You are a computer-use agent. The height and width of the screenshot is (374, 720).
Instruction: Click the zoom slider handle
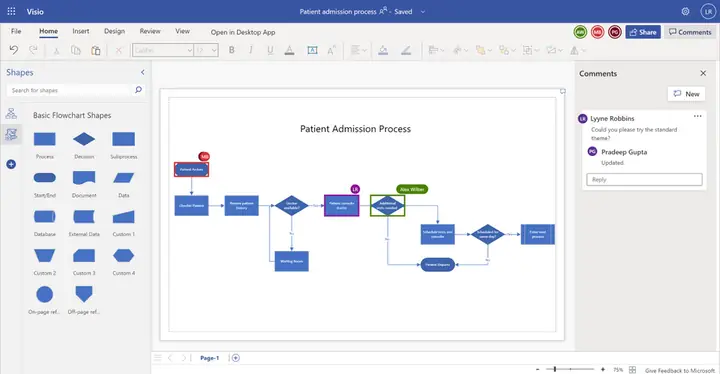coord(555,369)
